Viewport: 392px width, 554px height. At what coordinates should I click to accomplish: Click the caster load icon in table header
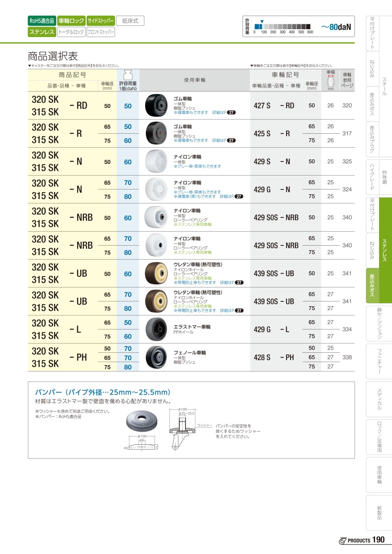coord(128,74)
